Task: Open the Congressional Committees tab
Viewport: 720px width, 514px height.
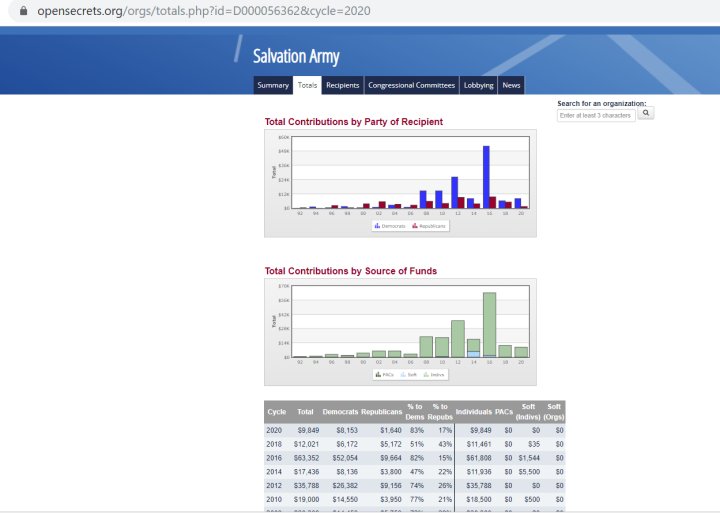Action: point(411,85)
